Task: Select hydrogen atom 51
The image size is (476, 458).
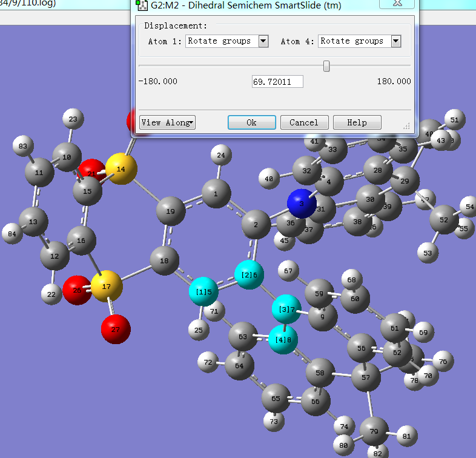Action: (x=454, y=120)
